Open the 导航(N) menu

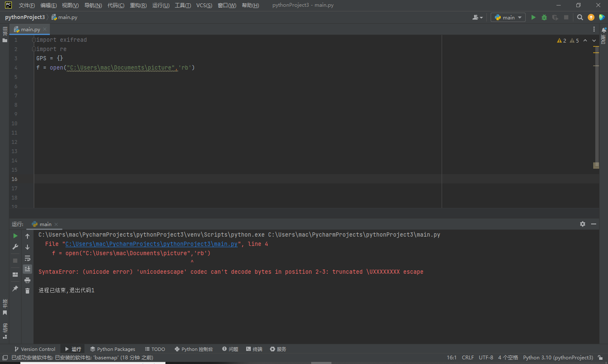tap(93, 5)
